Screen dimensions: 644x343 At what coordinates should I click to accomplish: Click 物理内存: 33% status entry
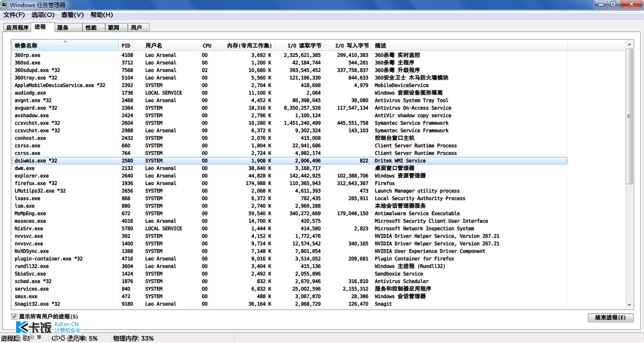[133, 338]
